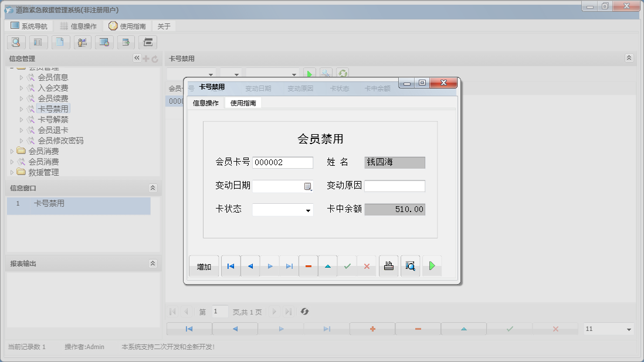644x362 pixels.
Task: Jump to the last record with the end arrow
Action: click(x=289, y=265)
